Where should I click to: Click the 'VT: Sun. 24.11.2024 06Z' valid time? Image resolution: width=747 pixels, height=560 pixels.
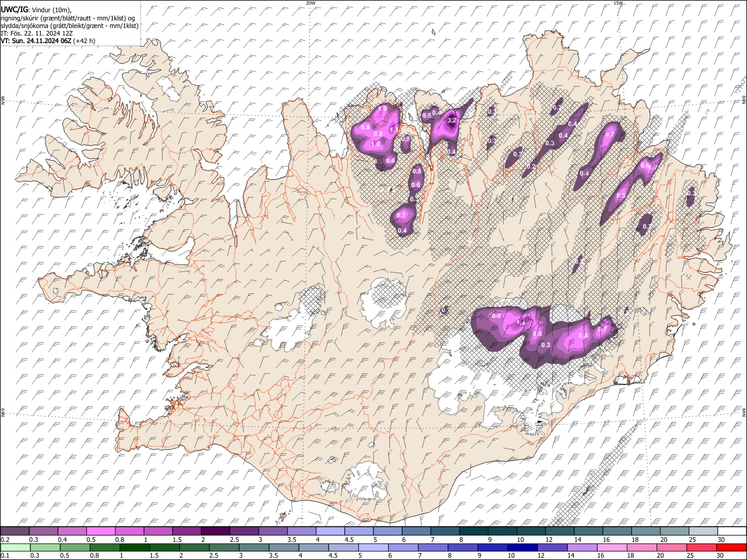pyautogui.click(x=36, y=41)
